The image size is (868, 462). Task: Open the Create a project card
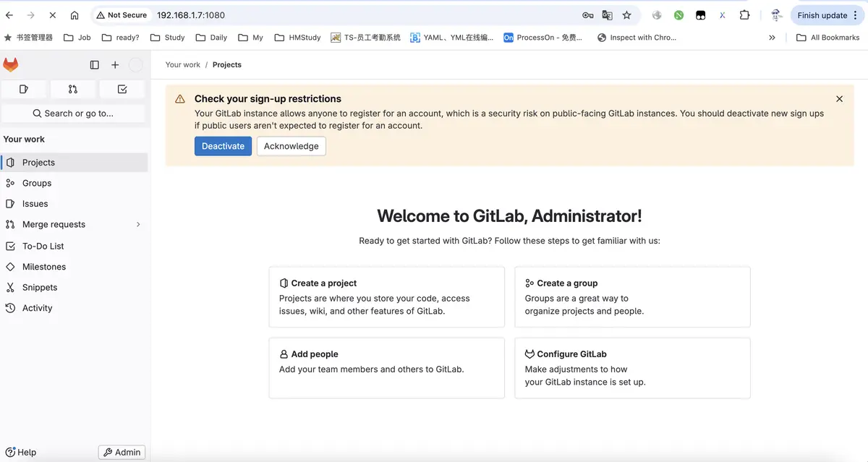386,297
